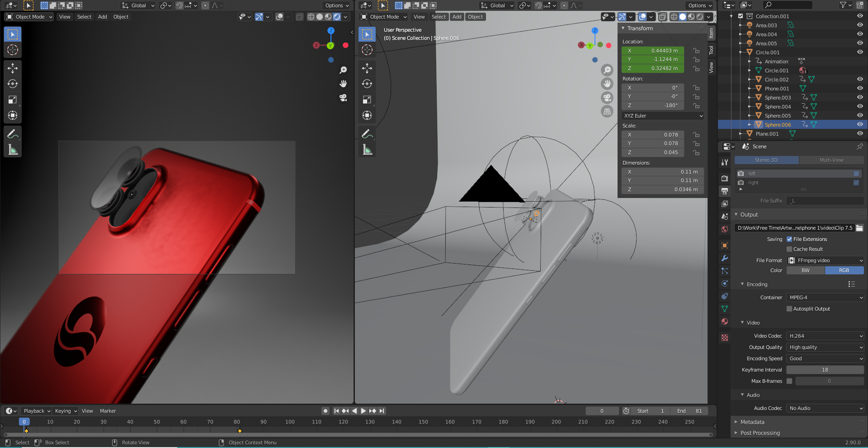Open the Output Properties tab icon
The width and height of the screenshot is (868, 448).
(x=725, y=191)
